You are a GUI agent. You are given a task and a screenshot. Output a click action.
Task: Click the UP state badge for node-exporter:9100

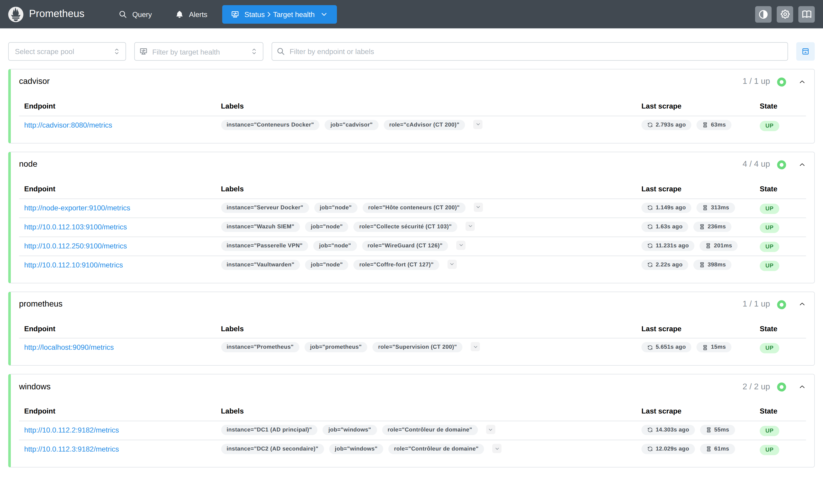[x=769, y=208]
